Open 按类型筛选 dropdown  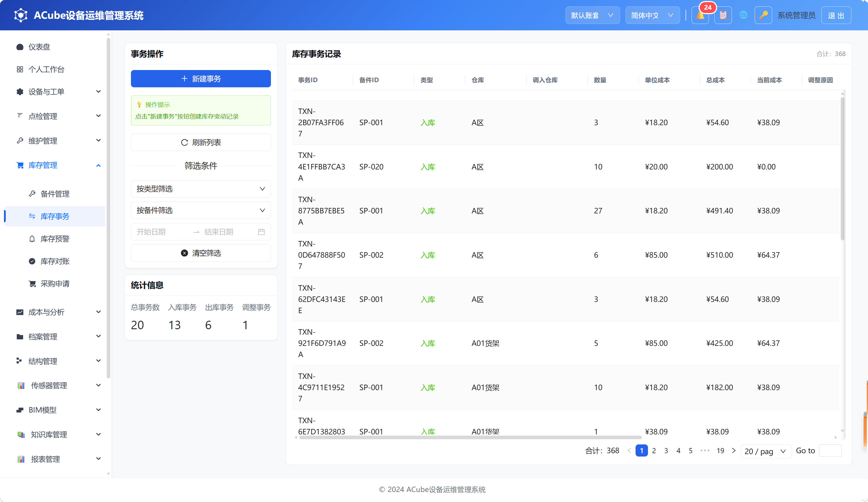coord(201,189)
